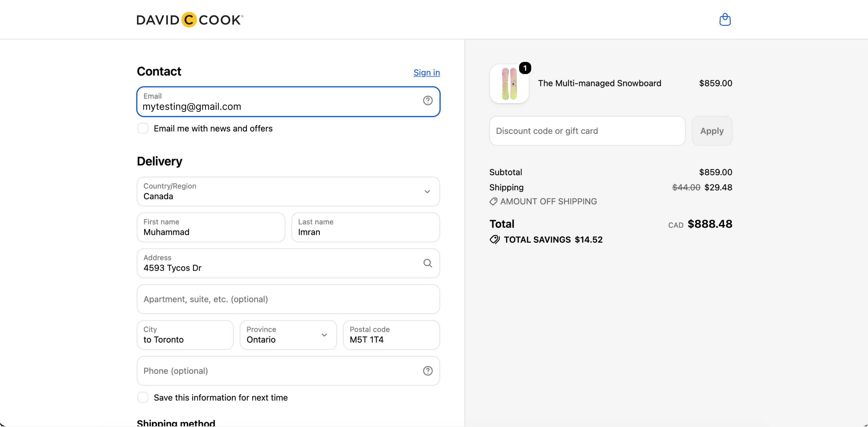Viewport: 868px width, 427px height.
Task: Click the Address field
Action: pyautogui.click(x=288, y=263)
